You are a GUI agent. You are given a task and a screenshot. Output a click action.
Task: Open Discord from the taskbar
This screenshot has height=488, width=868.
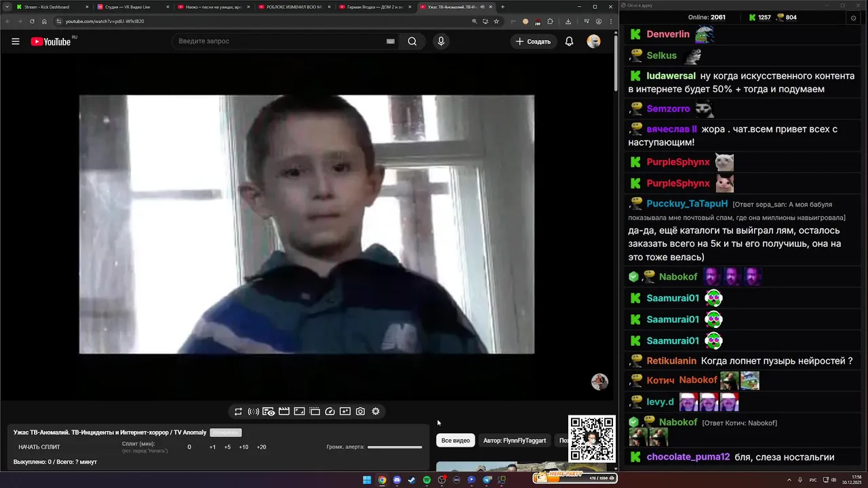tap(397, 480)
